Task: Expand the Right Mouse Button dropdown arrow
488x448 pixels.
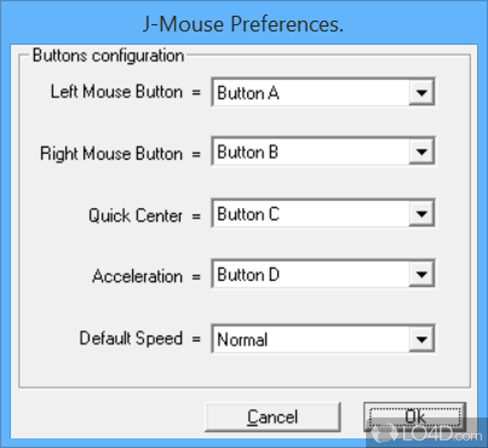Action: click(421, 153)
